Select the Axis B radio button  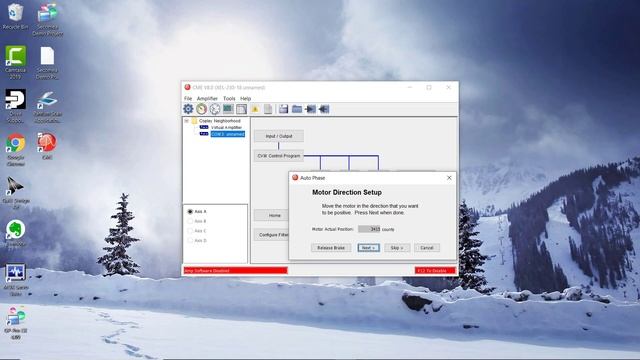point(190,221)
